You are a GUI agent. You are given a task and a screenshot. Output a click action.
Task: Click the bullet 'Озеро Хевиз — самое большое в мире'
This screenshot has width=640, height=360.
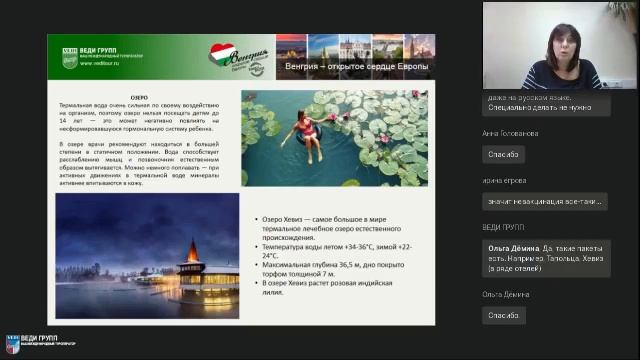(x=331, y=228)
